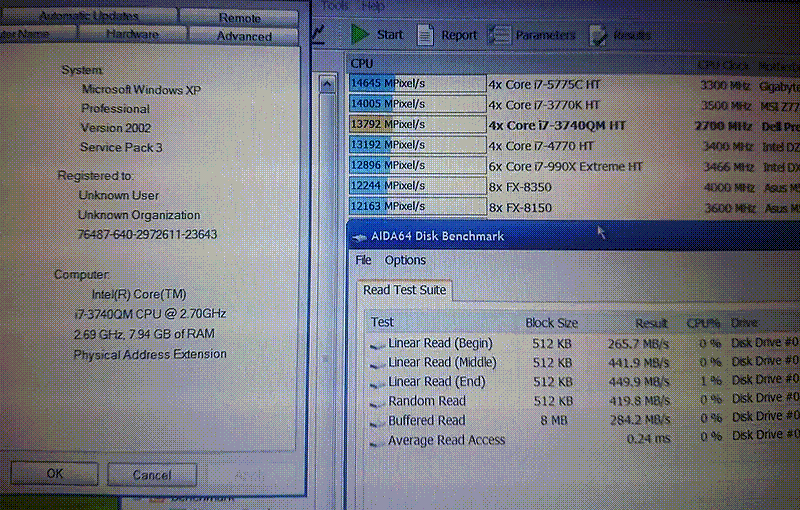Click the Random Read row icon
This screenshot has height=510, width=800.
[378, 403]
